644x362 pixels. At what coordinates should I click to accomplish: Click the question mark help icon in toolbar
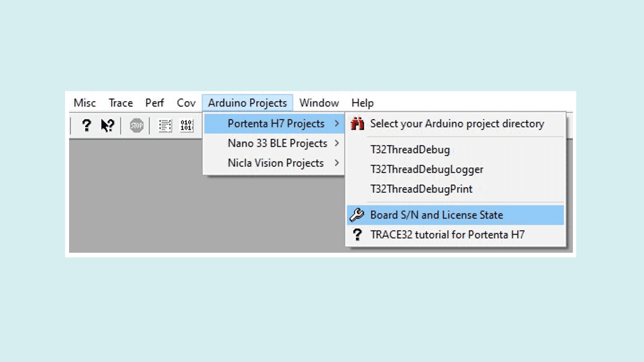pos(87,125)
